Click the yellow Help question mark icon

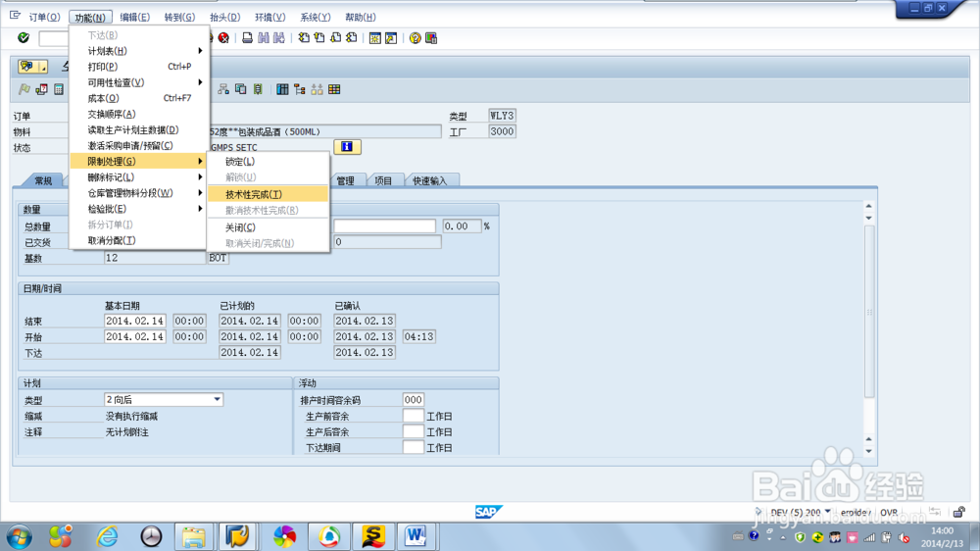point(415,38)
